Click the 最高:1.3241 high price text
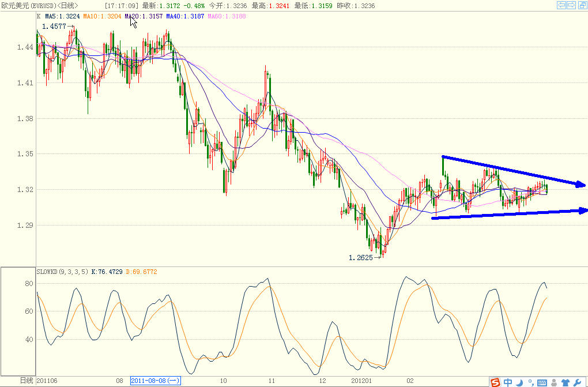 [270, 6]
